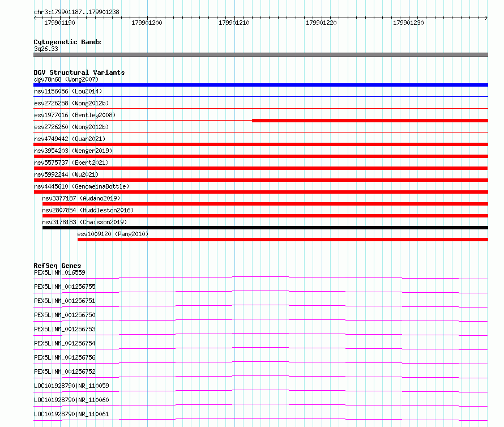Open variant nsv5575737 (Ebert2021)

(71, 163)
